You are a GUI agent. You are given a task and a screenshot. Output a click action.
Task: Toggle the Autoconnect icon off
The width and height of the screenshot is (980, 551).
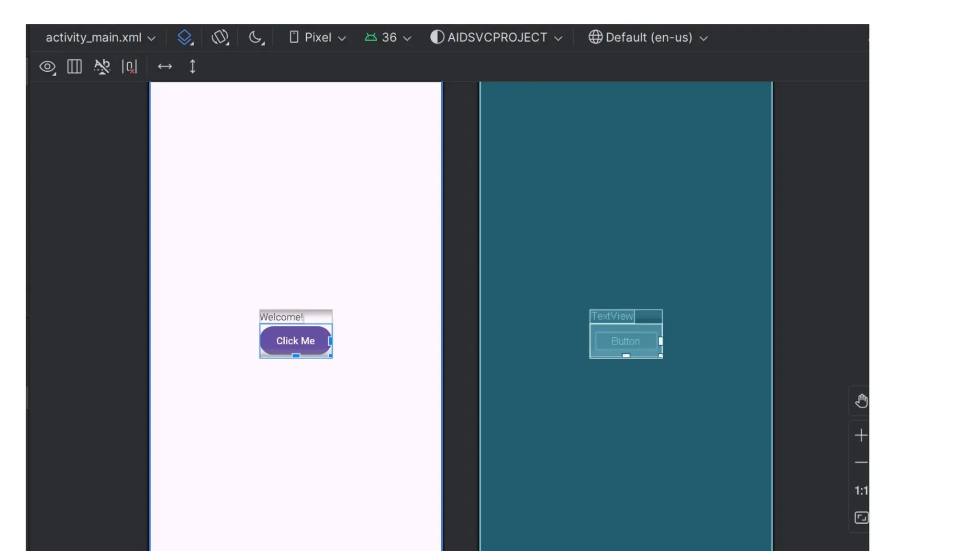tap(102, 66)
